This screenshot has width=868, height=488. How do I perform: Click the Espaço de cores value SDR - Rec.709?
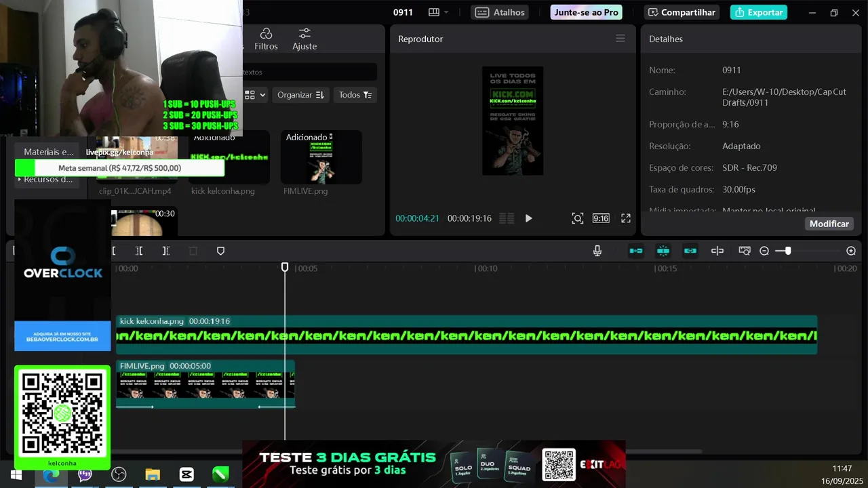coord(749,167)
